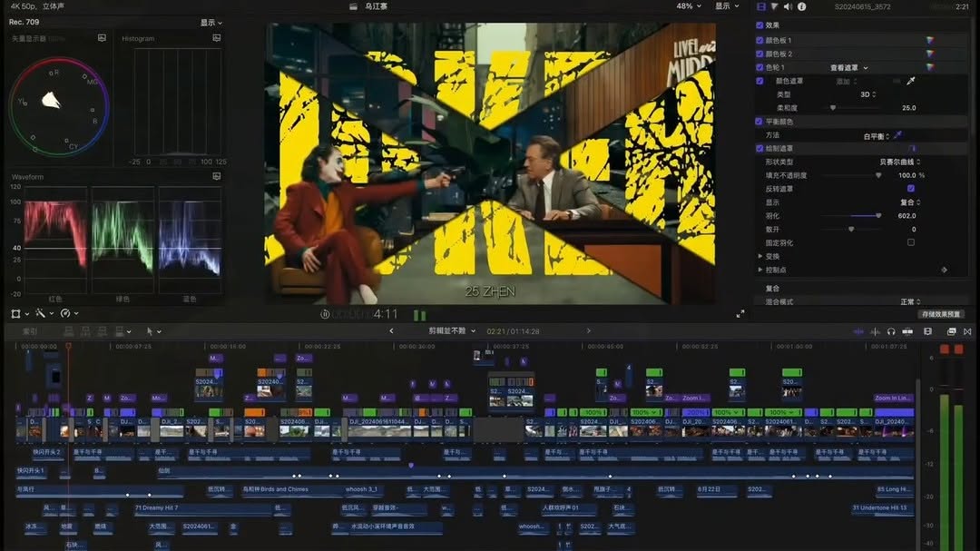980x551 pixels.
Task: Open the 贝赛尔曲线 shape type popup
Action: coord(900,162)
